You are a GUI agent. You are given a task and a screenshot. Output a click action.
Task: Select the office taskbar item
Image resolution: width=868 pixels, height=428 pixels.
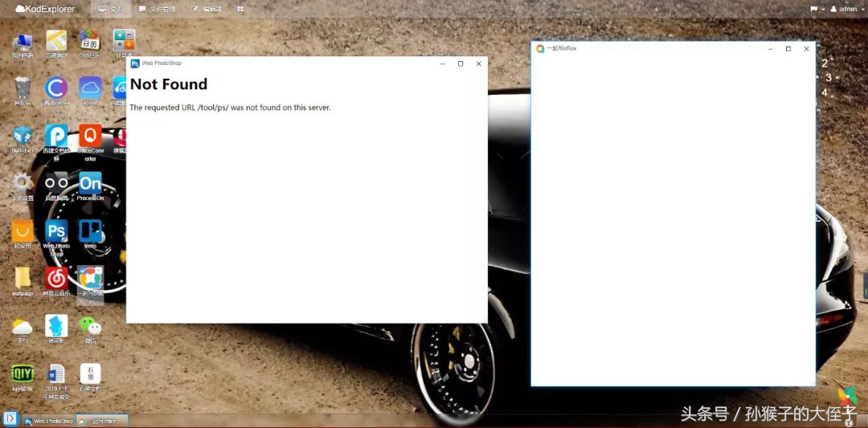point(102,421)
